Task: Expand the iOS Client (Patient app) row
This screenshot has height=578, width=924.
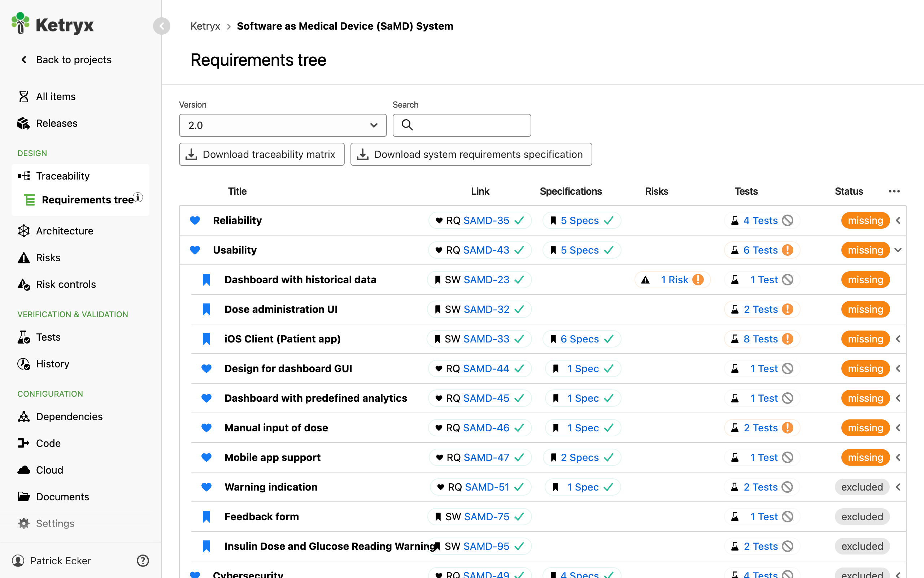Action: pos(898,339)
